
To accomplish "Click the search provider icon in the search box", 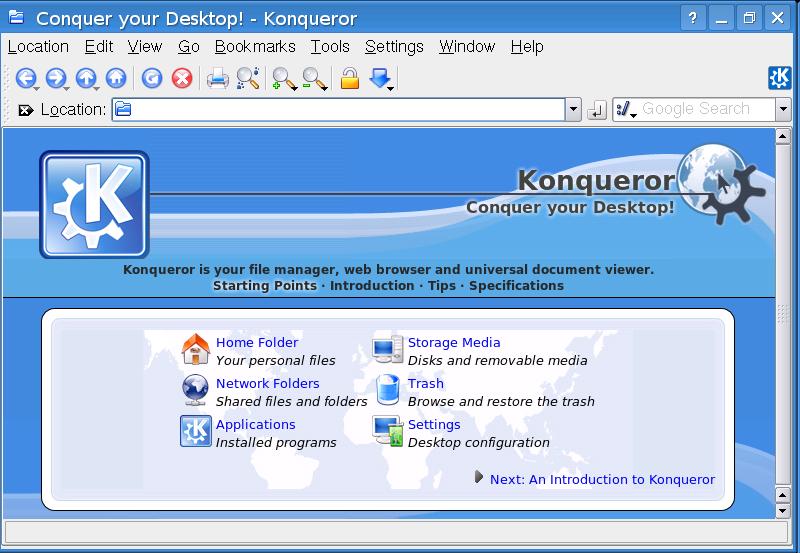I will click(623, 109).
